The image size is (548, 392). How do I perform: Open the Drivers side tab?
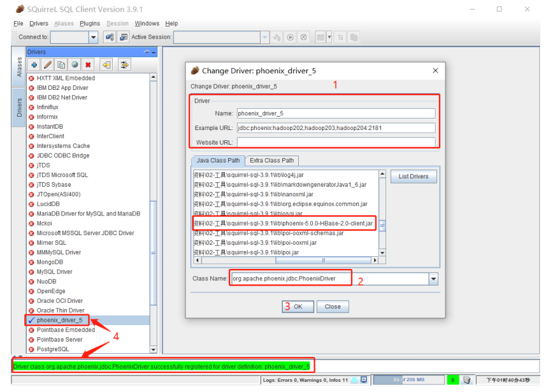tap(19, 107)
